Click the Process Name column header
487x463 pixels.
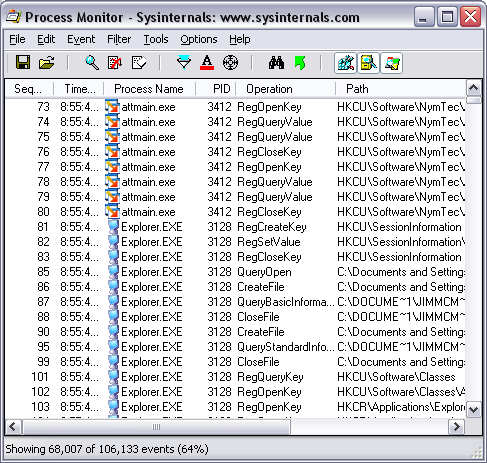click(x=149, y=89)
